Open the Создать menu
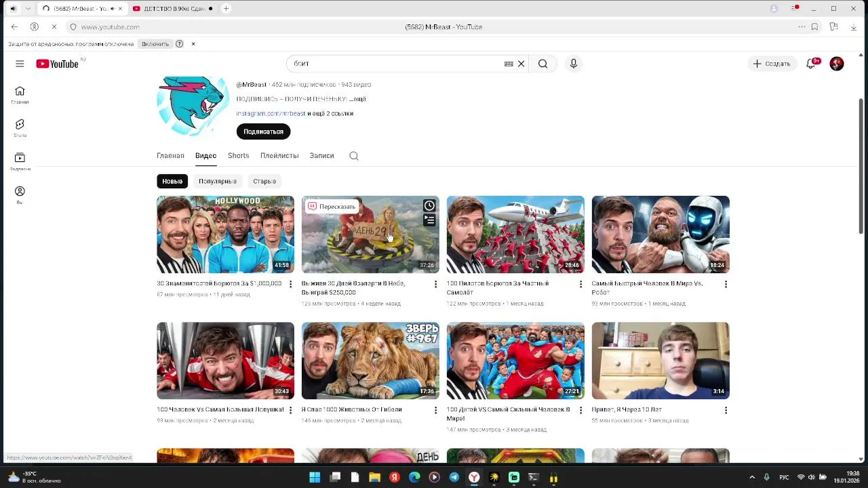 (772, 64)
